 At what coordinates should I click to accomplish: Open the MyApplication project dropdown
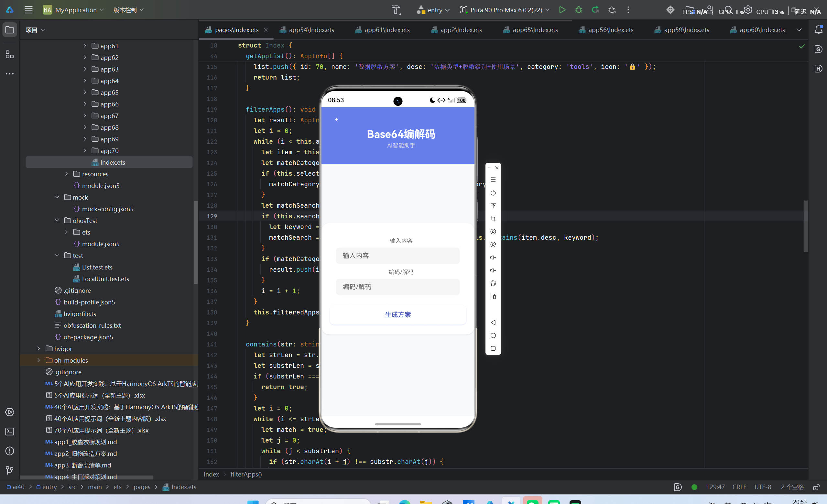tap(73, 10)
